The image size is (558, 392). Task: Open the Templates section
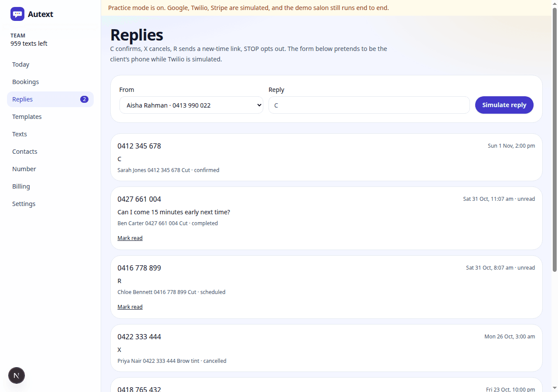[x=50, y=117]
